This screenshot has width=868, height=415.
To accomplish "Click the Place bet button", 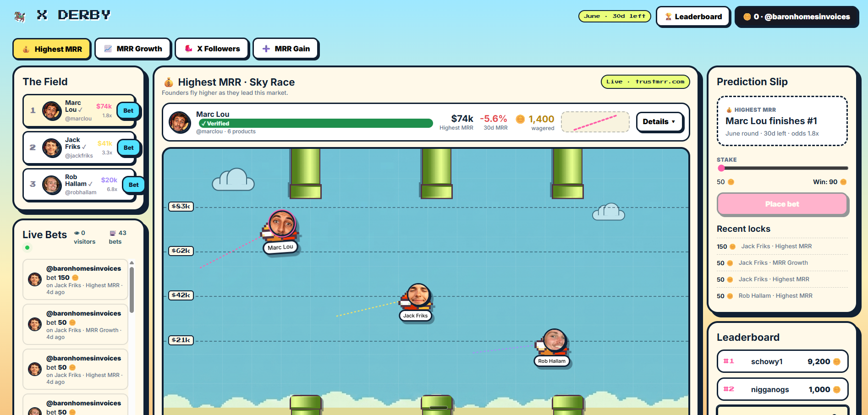I will 782,204.
